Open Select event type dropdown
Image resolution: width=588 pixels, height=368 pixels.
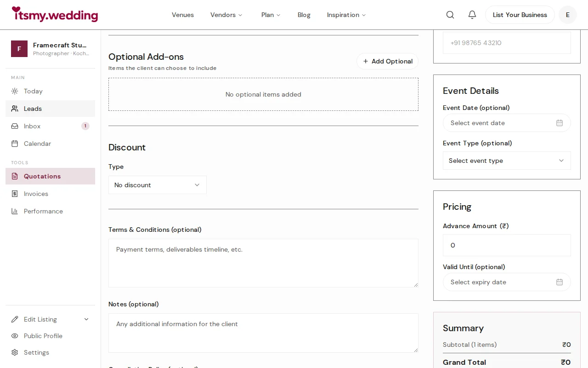(x=506, y=161)
